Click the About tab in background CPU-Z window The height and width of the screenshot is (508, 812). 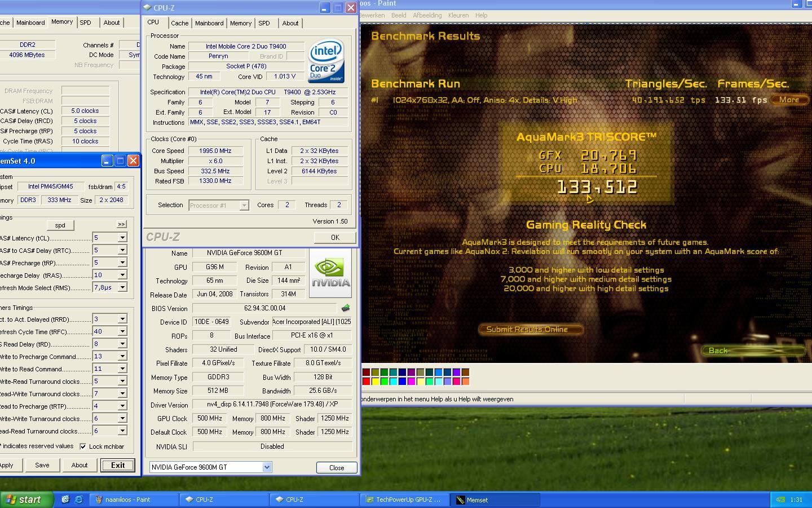pos(111,23)
